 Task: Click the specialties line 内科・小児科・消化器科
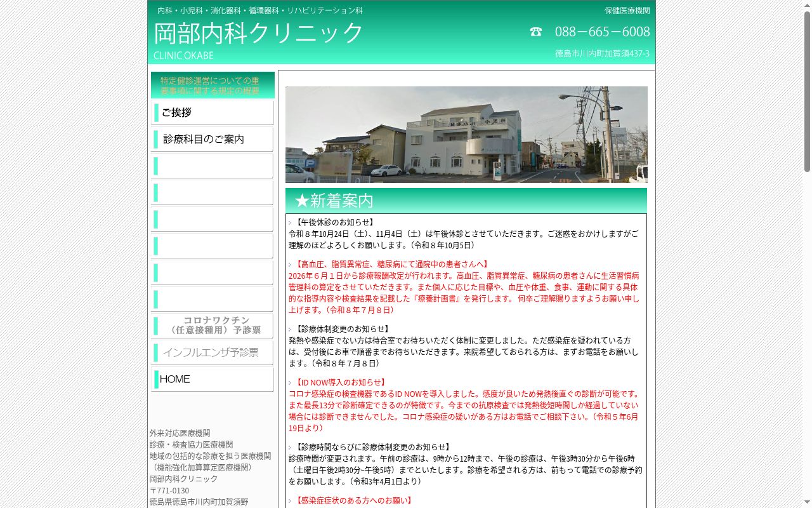(260, 11)
